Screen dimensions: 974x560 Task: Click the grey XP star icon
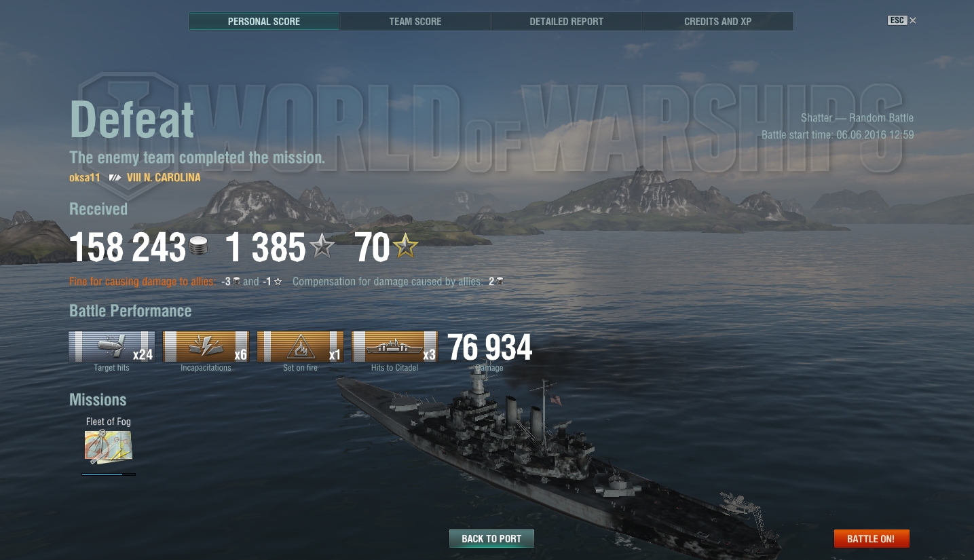[322, 245]
